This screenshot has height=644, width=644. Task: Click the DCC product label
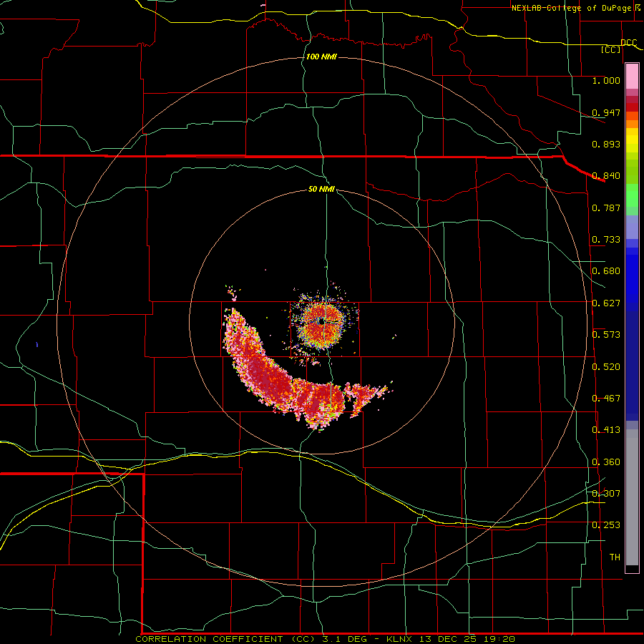[628, 42]
